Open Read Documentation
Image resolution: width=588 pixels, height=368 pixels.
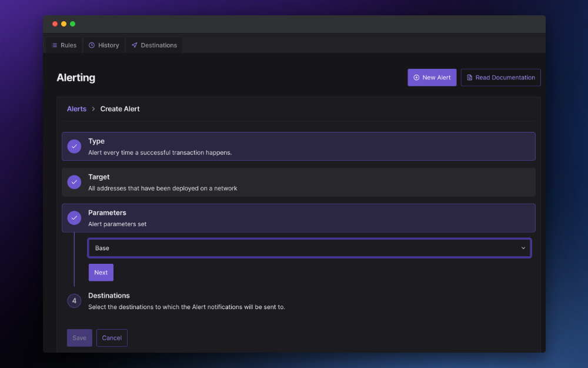500,77
